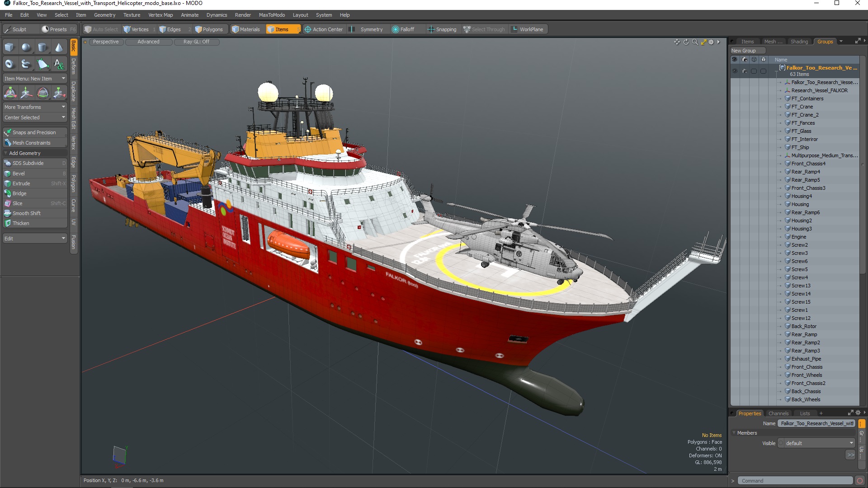Screen dimensions: 868x488
Task: Click the Ray GL: Off button
Action: (196, 42)
